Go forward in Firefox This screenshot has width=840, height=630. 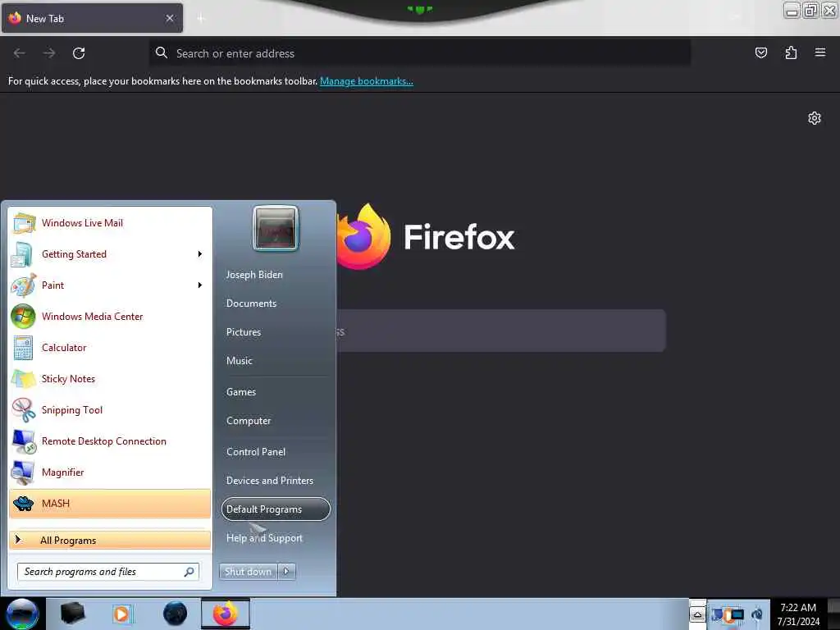point(49,53)
